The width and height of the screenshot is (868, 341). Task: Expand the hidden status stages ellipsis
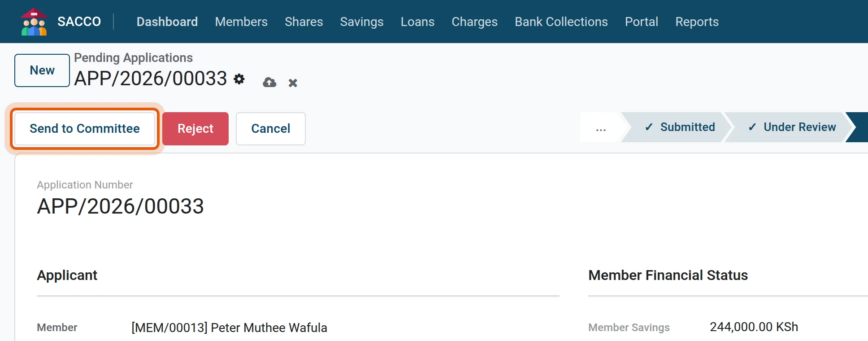tap(601, 127)
